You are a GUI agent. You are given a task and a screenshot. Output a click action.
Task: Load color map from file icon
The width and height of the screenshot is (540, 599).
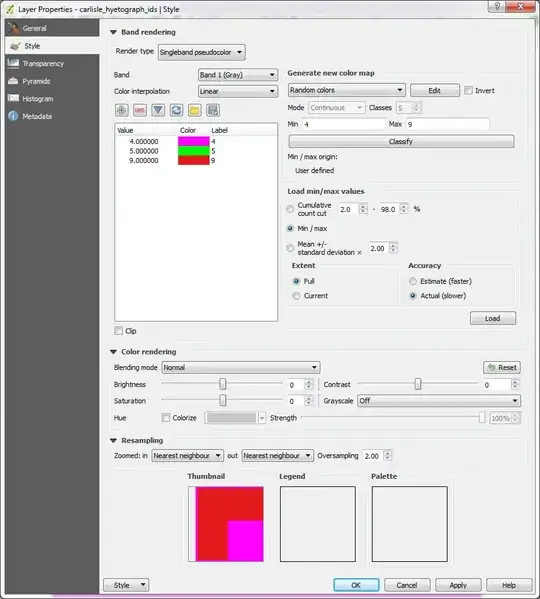coord(194,110)
